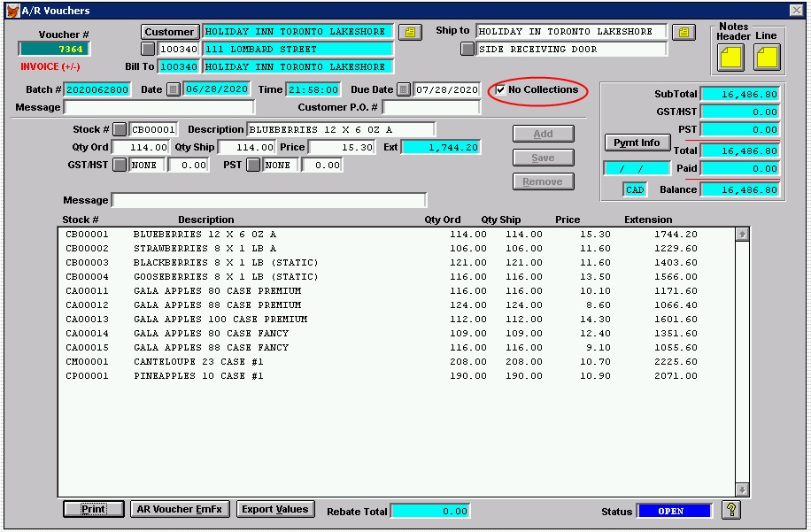Click the help question mark icon
The height and width of the screenshot is (532, 811).
[731, 510]
